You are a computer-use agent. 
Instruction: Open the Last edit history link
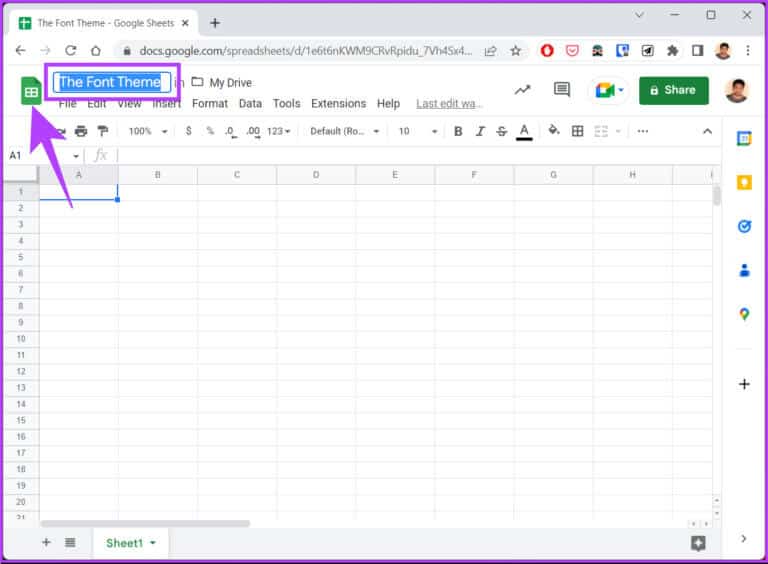point(449,103)
